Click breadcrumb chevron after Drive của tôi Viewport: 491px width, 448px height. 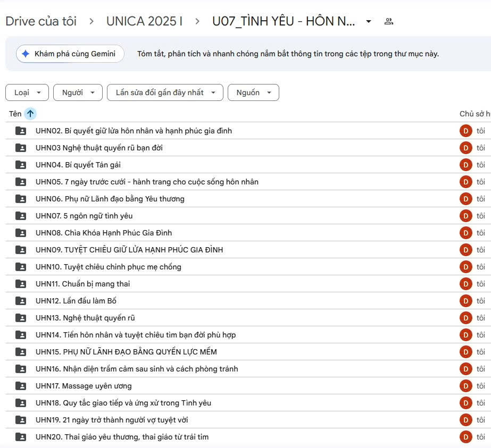point(91,21)
